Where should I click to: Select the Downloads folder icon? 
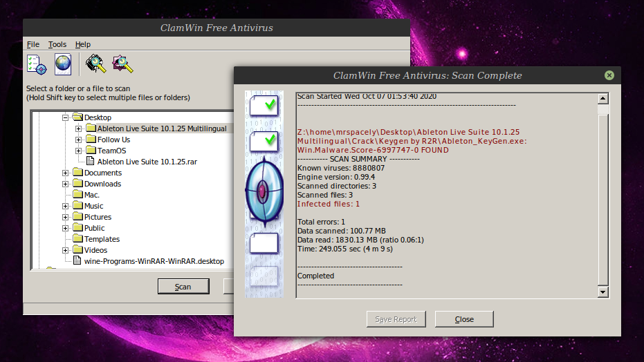tap(77, 183)
